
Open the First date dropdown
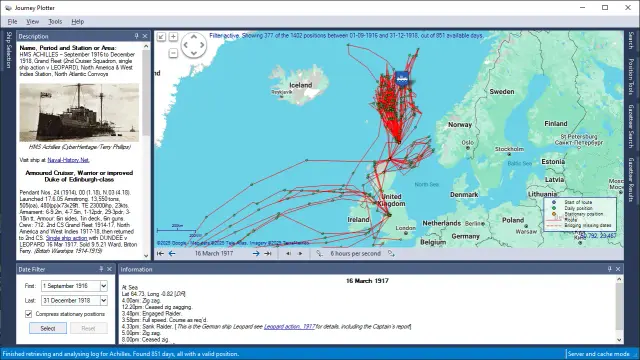click(104, 286)
